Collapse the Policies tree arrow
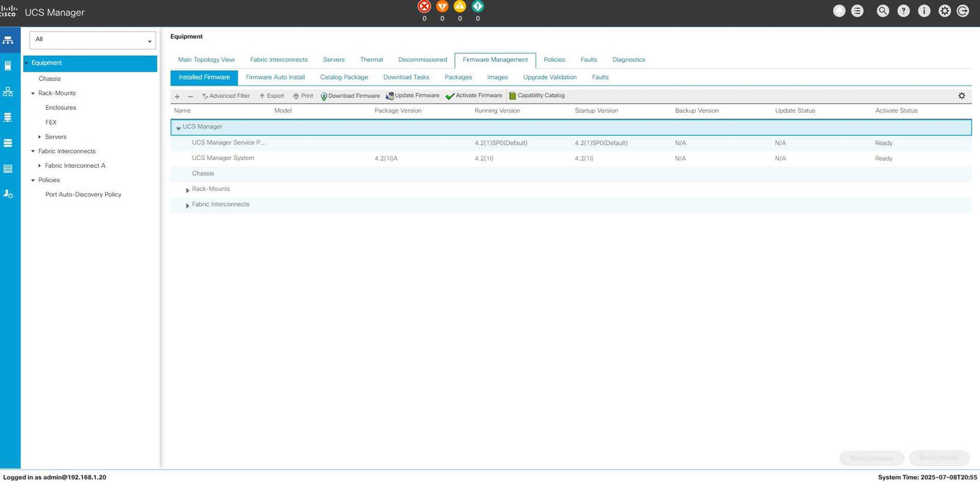 point(32,180)
